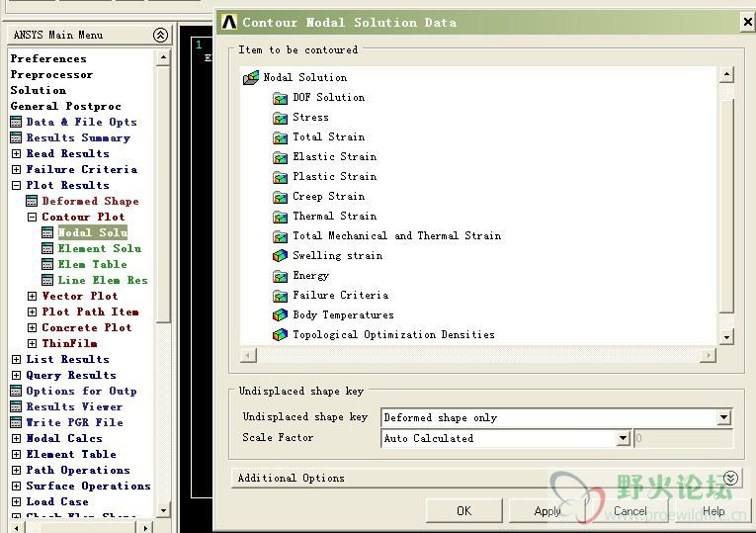
Task: Click the Data & File Opts dialog icon
Action: [16, 122]
